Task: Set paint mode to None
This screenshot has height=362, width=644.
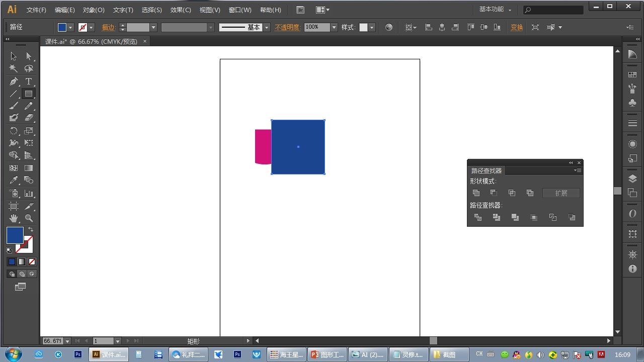Action: [x=32, y=261]
